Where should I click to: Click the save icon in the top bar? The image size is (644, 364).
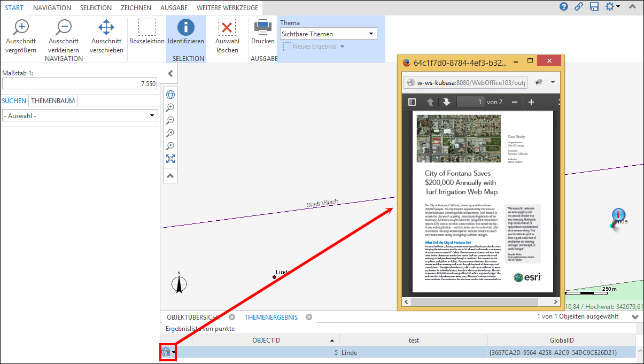[x=594, y=7]
